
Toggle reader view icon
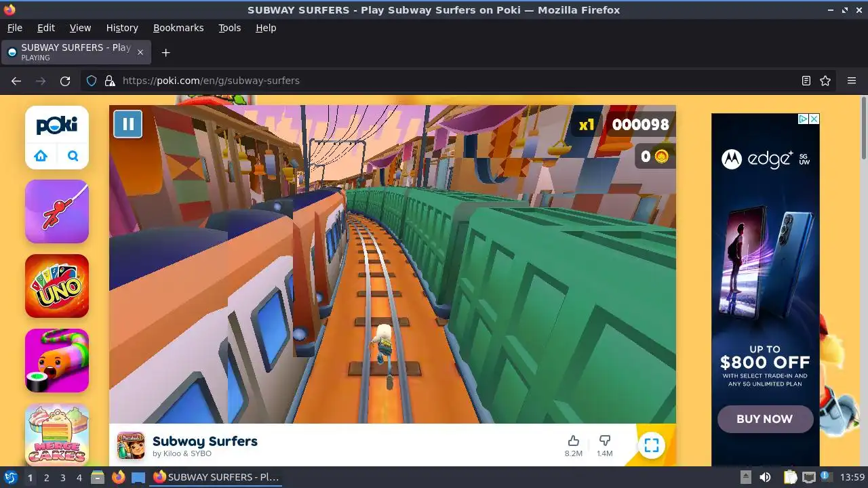[x=806, y=81]
